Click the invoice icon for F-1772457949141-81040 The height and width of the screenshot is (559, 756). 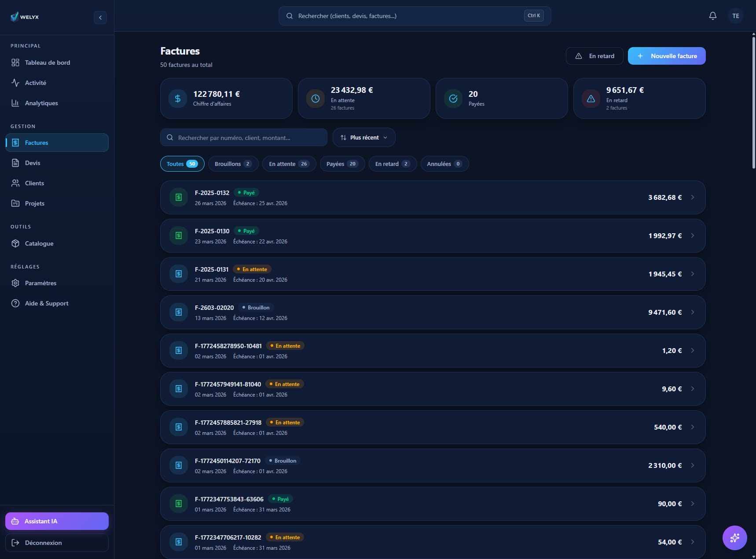179,389
